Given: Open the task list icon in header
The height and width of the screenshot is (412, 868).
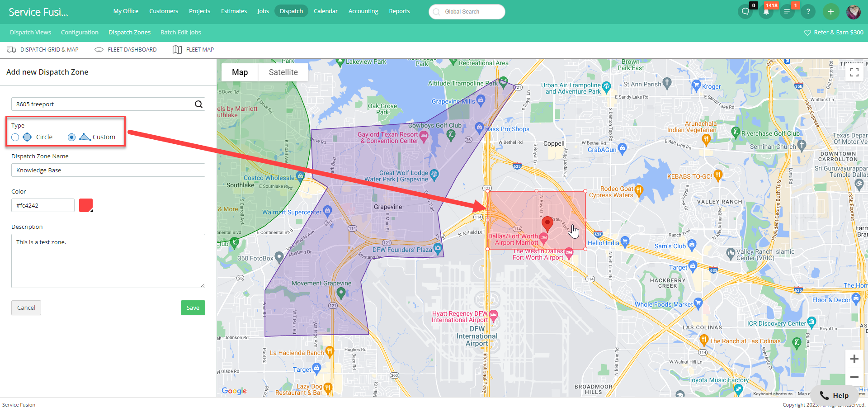Looking at the screenshot, I should (x=787, y=12).
